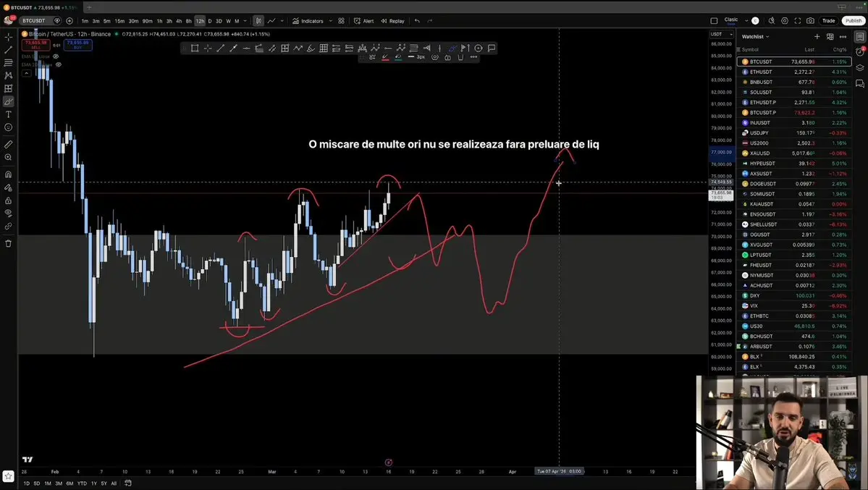Select ETHUSDT row in the watchlist

pyautogui.click(x=794, y=72)
